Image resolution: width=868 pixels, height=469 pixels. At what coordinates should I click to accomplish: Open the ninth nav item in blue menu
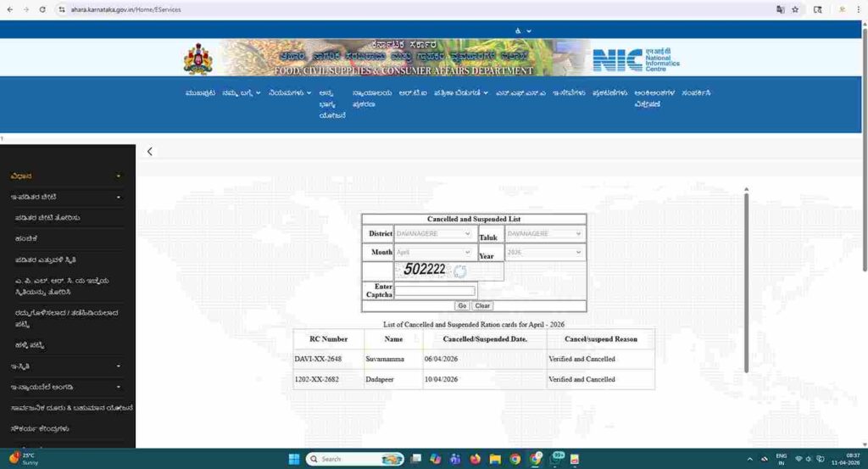pos(569,93)
